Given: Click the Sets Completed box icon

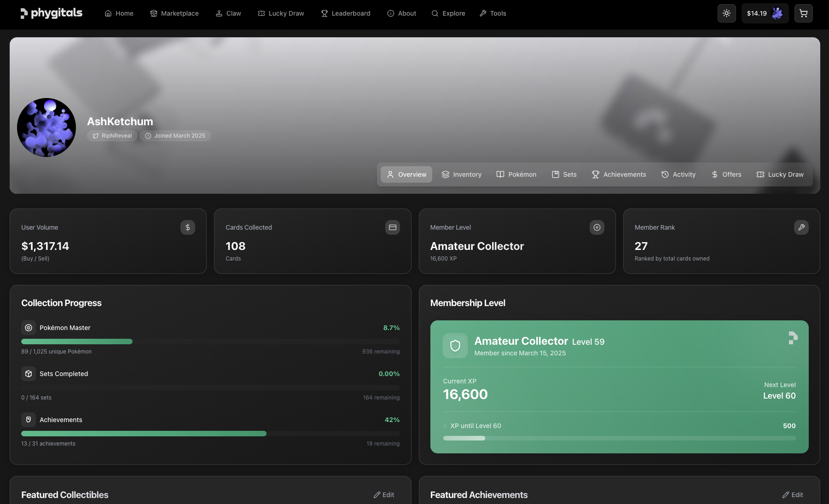Looking at the screenshot, I should pos(29,374).
